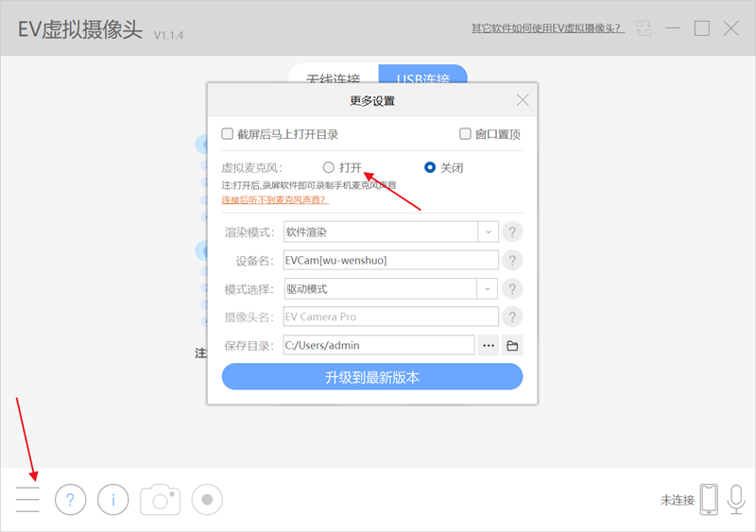Click the 摄像头名 field showing EV Camera Pro
This screenshot has height=532, width=756.
point(391,317)
